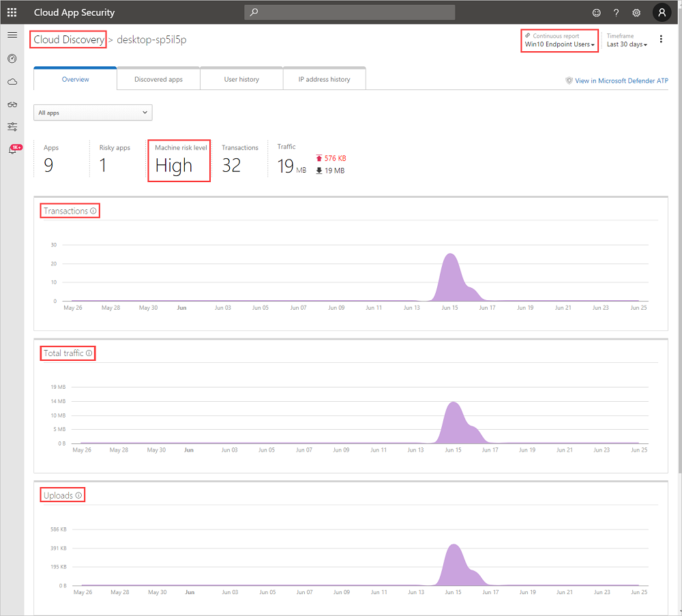
Task: Click the search magnifier icon
Action: [x=254, y=12]
